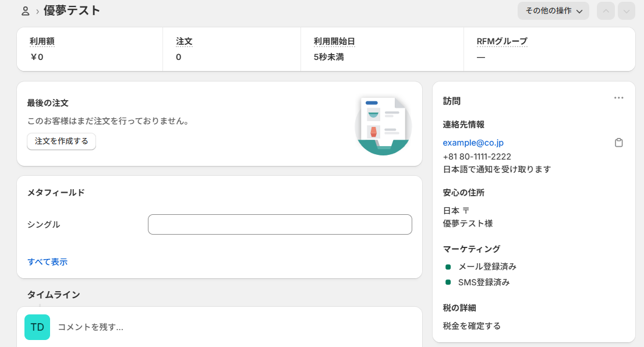
Task: Click the 注文 statistic label
Action: point(184,41)
